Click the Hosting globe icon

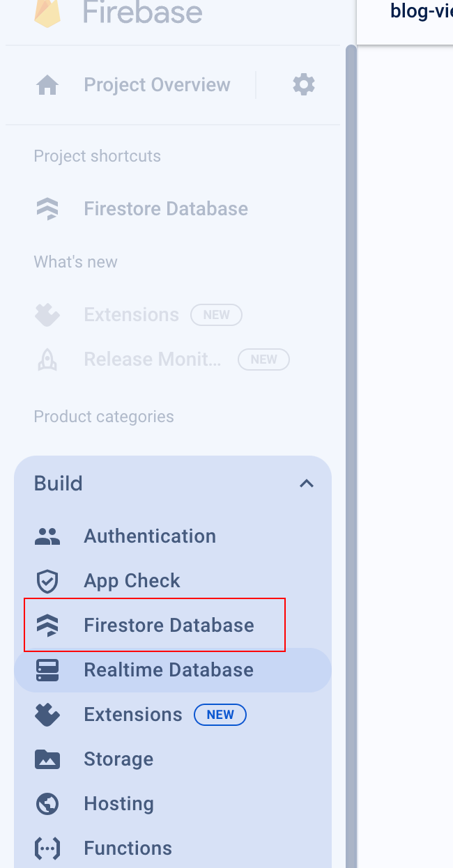pos(47,804)
